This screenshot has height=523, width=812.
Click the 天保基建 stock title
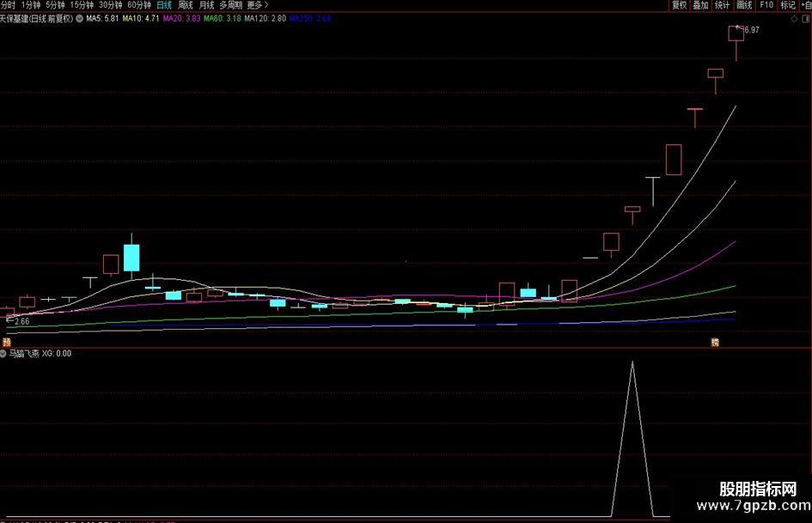37,19
